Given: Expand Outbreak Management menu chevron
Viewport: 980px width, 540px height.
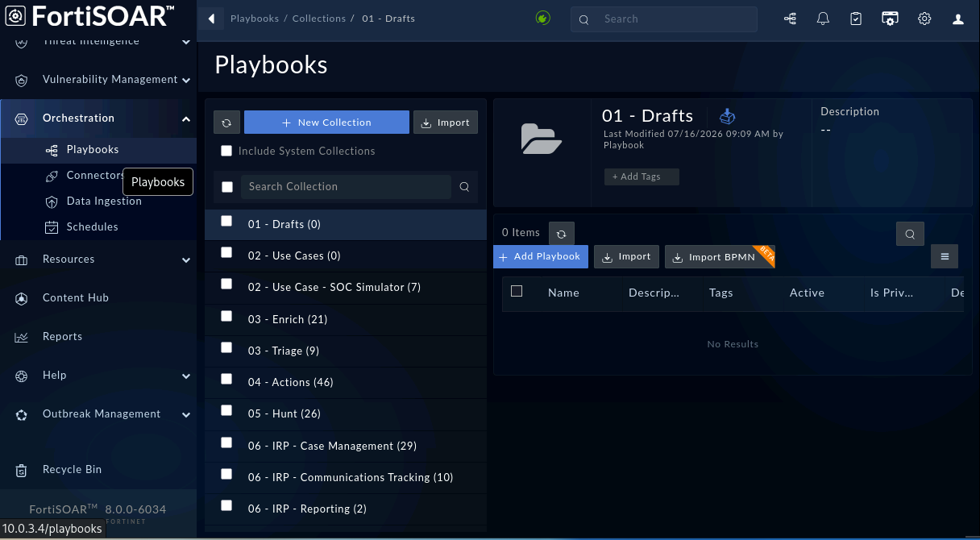Looking at the screenshot, I should (x=186, y=414).
